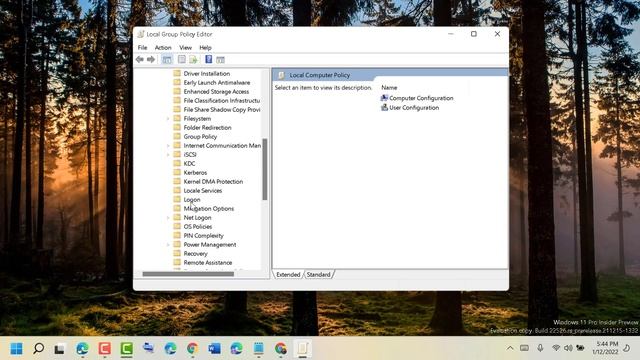Image resolution: width=640 pixels, height=360 pixels.
Task: Click the Export List toolbar icon
Action: tap(193, 60)
